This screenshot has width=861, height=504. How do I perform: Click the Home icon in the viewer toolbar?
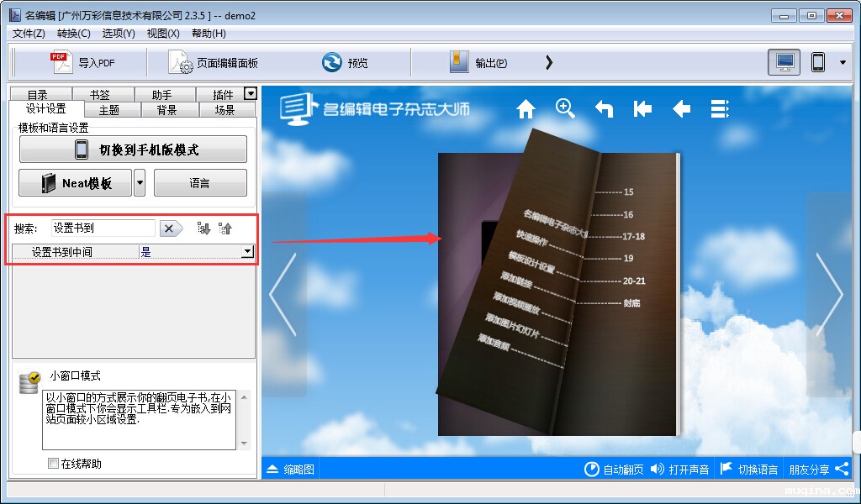pos(526,109)
